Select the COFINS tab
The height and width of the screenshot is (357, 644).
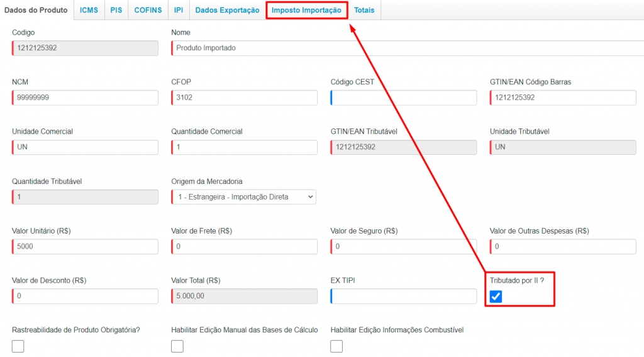148,10
